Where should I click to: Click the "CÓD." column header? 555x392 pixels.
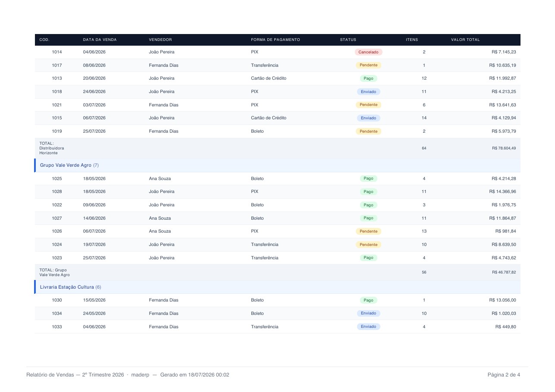(x=44, y=40)
